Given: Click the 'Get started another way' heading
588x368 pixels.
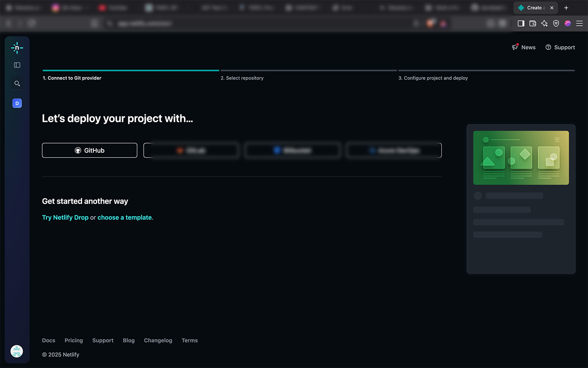Looking at the screenshot, I should click(x=85, y=201).
